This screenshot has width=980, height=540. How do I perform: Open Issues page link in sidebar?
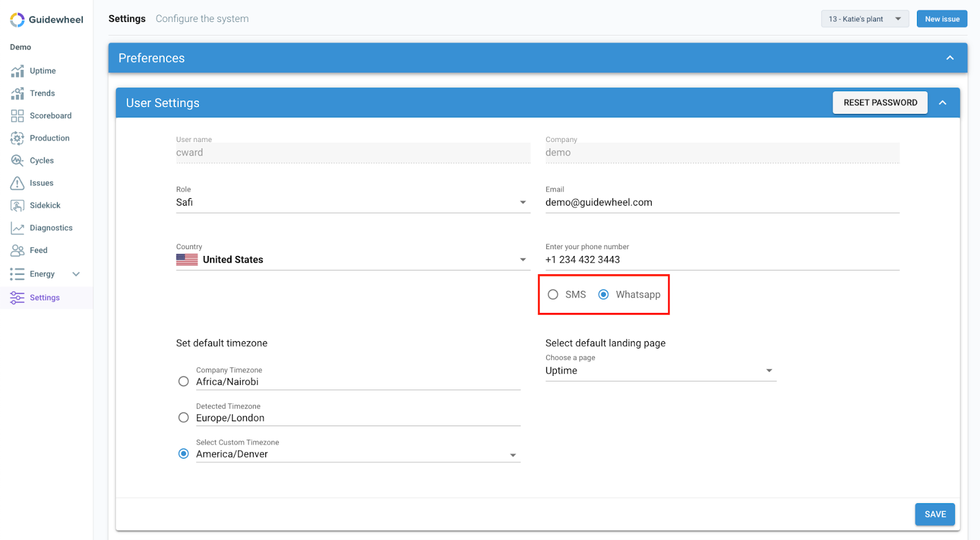[x=42, y=183]
